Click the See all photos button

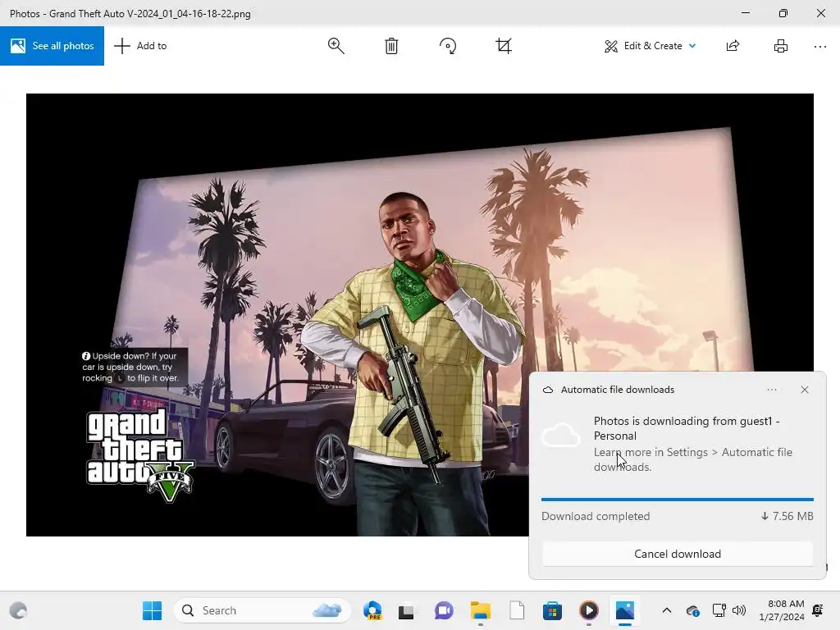(52, 46)
